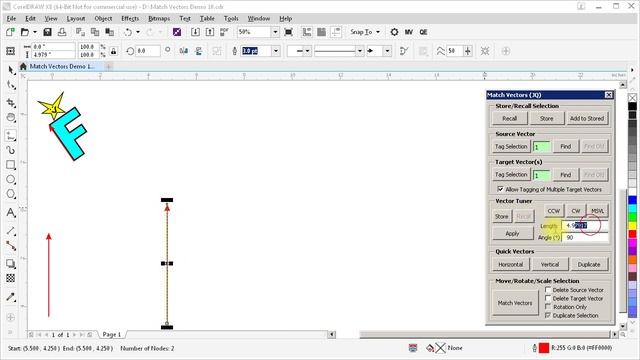The width and height of the screenshot is (640, 360).
Task: Select the Pick tool in toolbox
Action: (11, 70)
